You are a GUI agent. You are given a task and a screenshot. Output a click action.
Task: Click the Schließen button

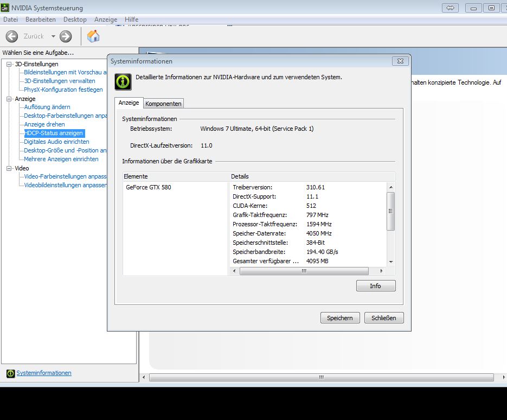tap(384, 318)
